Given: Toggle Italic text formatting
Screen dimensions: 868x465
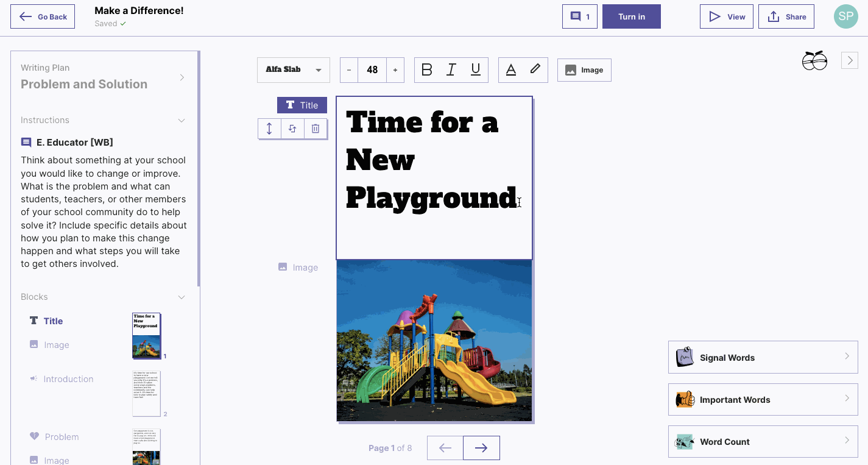Looking at the screenshot, I should [451, 70].
